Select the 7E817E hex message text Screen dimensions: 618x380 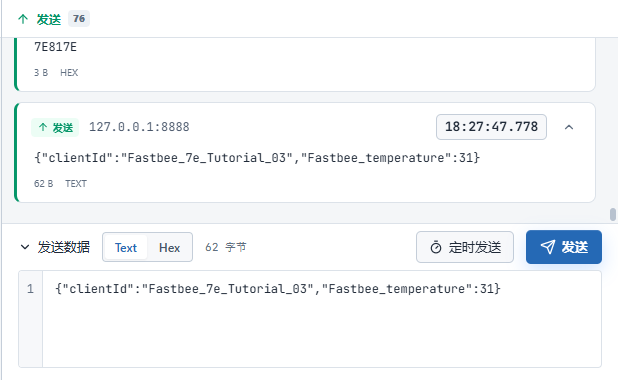[x=56, y=47]
